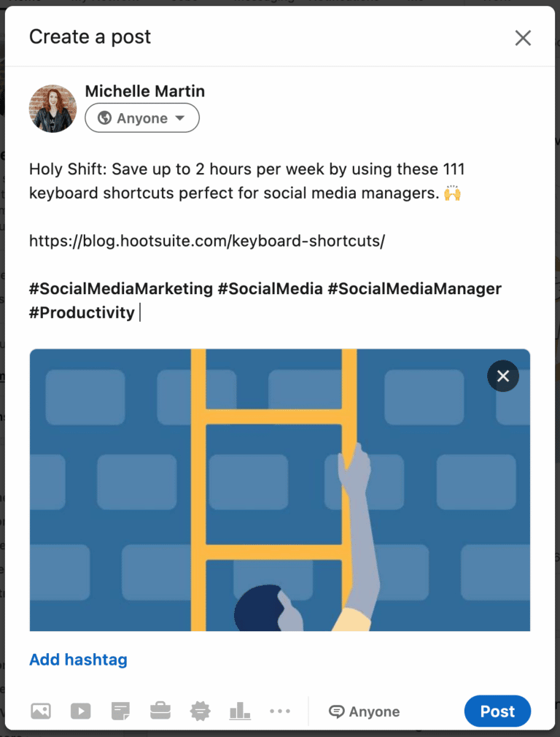This screenshot has width=560, height=737.
Task: Select the celebrate an occasion badge icon
Action: (200, 711)
